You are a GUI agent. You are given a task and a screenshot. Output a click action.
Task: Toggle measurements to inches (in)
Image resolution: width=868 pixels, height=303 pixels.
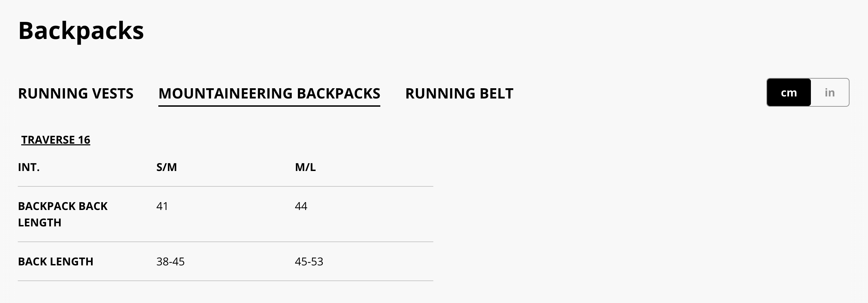tap(829, 93)
